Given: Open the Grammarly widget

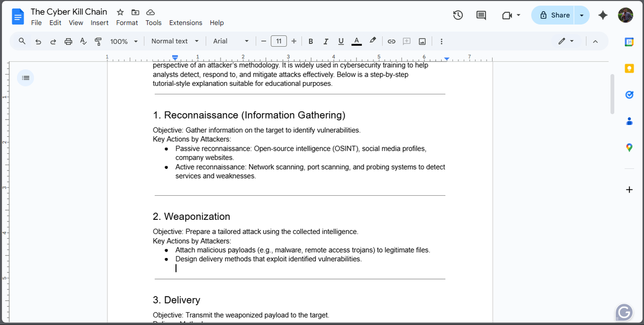Looking at the screenshot, I should 624,312.
